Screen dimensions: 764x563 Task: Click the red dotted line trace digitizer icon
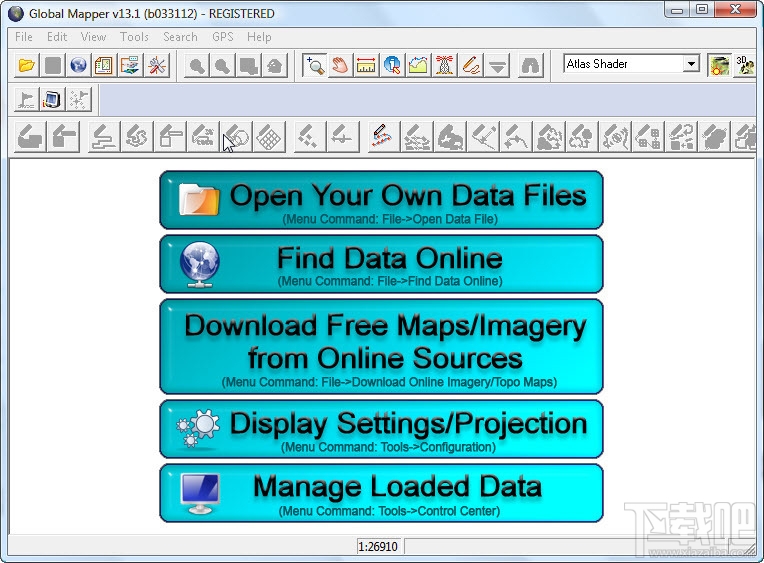pos(382,136)
